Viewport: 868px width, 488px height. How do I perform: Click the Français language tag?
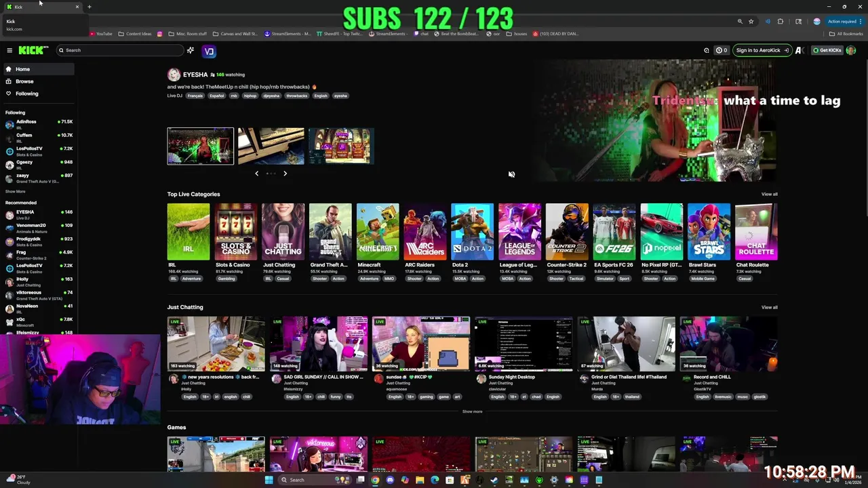[x=195, y=96]
